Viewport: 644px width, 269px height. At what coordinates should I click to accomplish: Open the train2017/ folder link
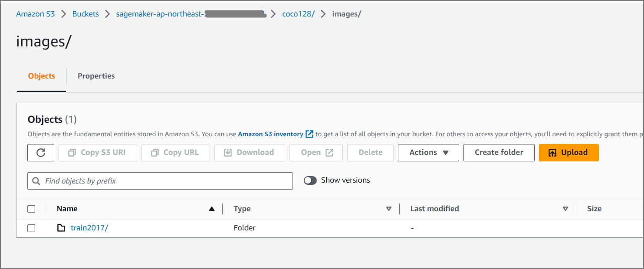coord(89,228)
